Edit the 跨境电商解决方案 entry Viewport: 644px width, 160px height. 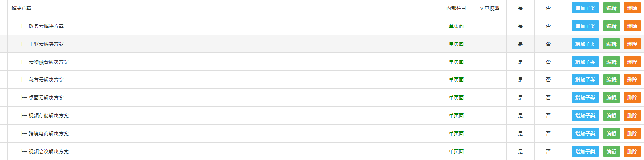[612, 133]
